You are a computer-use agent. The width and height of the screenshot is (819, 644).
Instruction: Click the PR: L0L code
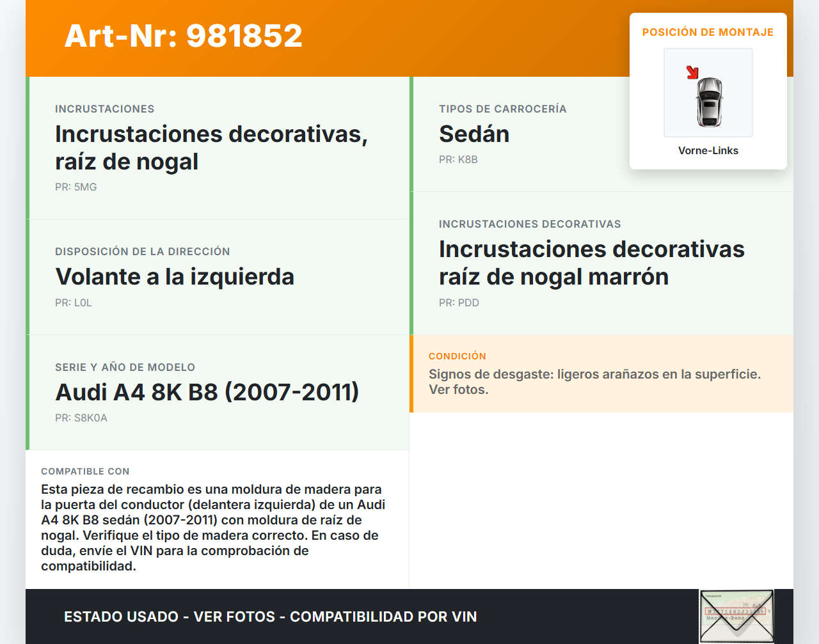click(74, 303)
